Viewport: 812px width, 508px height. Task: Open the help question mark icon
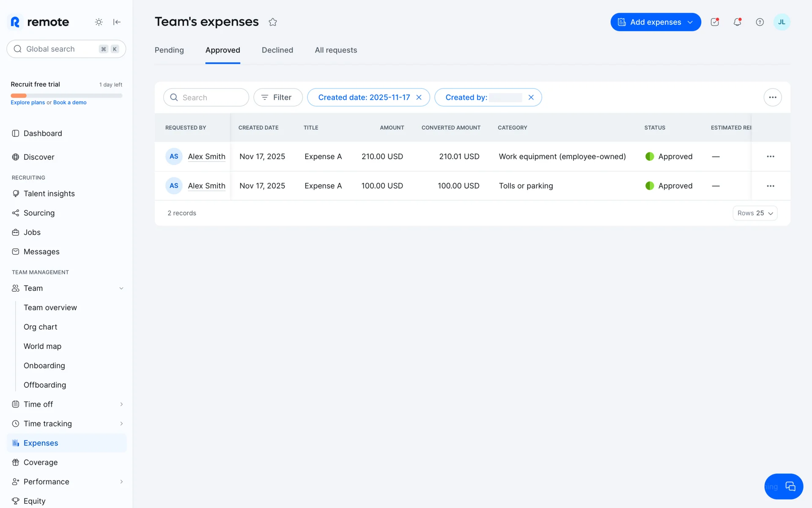pyautogui.click(x=760, y=22)
